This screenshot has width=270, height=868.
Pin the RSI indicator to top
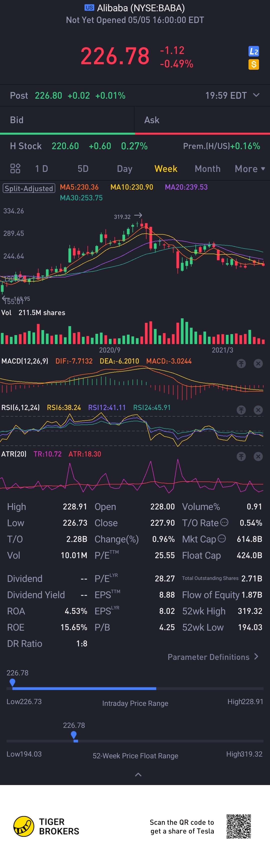click(x=241, y=410)
